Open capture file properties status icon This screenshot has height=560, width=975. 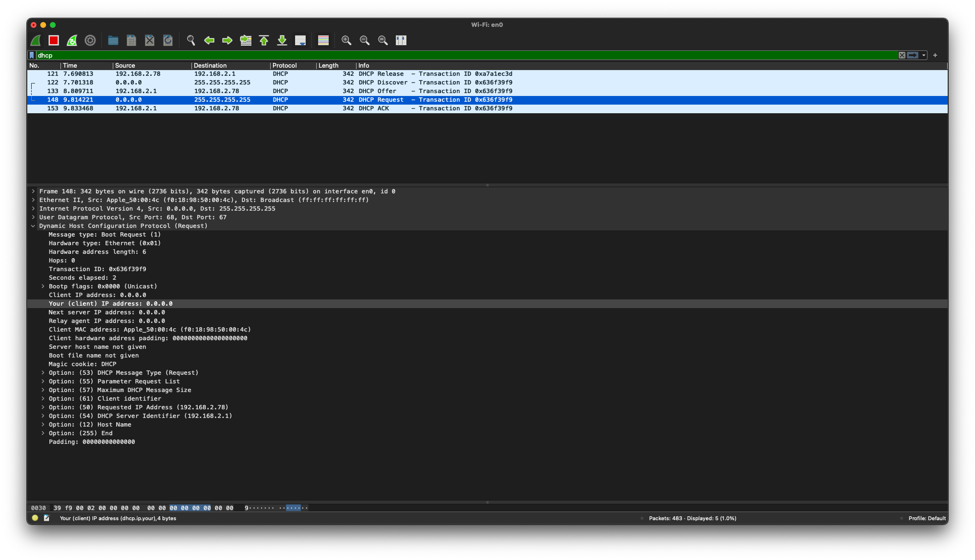click(47, 518)
